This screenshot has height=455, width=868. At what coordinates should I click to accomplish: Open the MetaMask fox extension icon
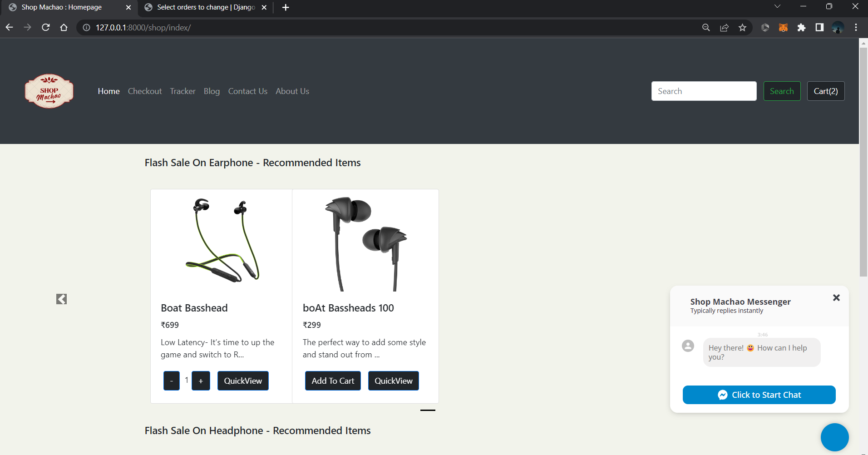pyautogui.click(x=784, y=27)
